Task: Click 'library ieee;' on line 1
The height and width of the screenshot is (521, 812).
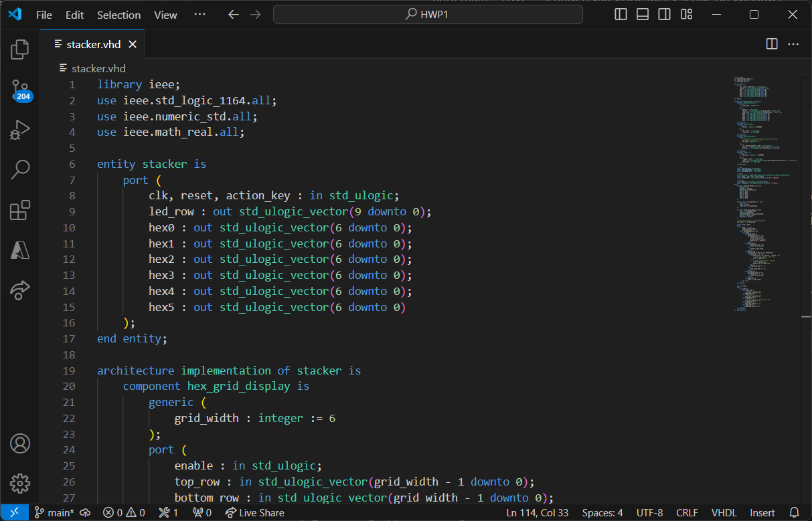Action: (139, 84)
